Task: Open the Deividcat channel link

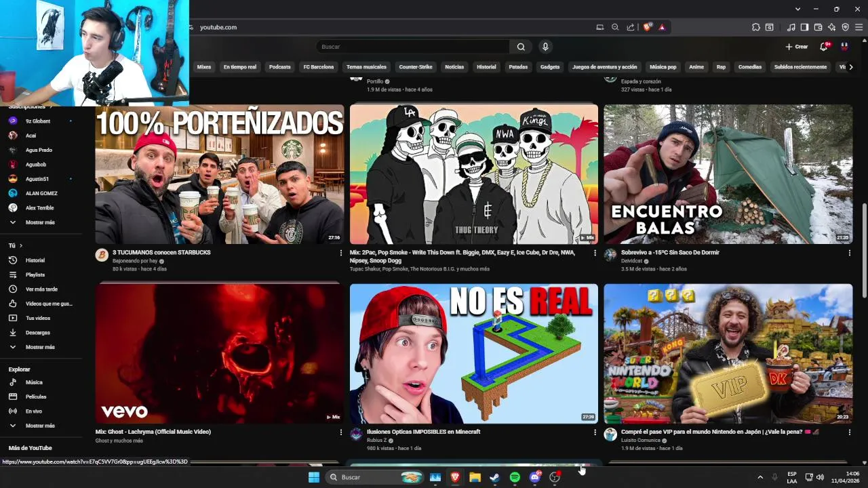Action: (631, 261)
